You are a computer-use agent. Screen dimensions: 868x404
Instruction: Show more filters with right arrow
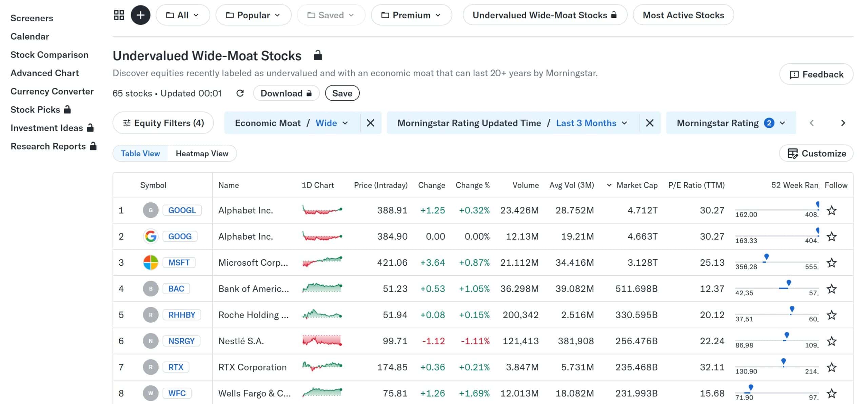(843, 123)
